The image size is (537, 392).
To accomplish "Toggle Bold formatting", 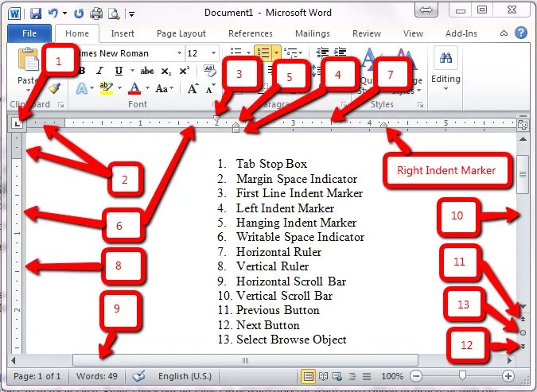I will [81, 71].
